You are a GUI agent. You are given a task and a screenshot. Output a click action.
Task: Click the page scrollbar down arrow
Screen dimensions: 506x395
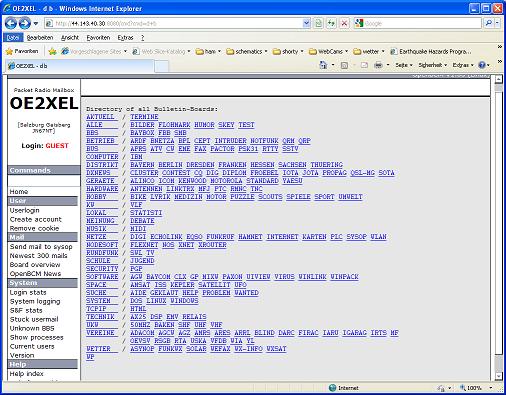tap(498, 376)
